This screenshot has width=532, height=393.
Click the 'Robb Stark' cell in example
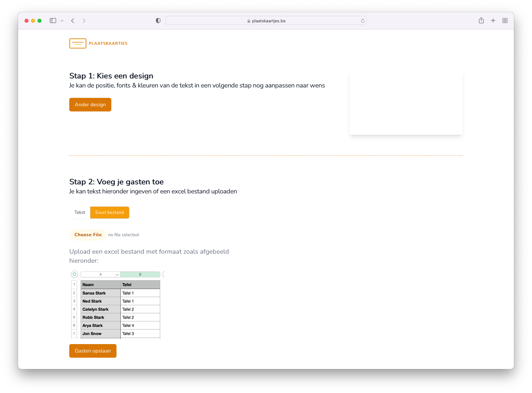click(101, 317)
